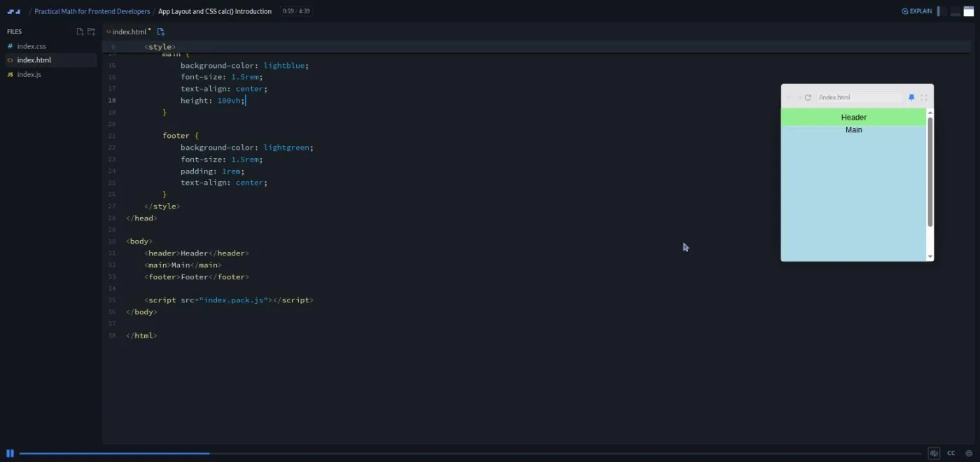Select the sidebar-only layout icon

pyautogui.click(x=941, y=11)
